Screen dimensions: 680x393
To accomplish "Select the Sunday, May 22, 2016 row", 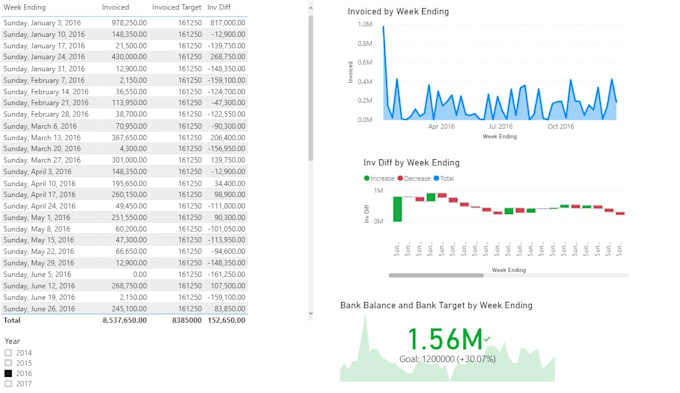I will pos(124,252).
